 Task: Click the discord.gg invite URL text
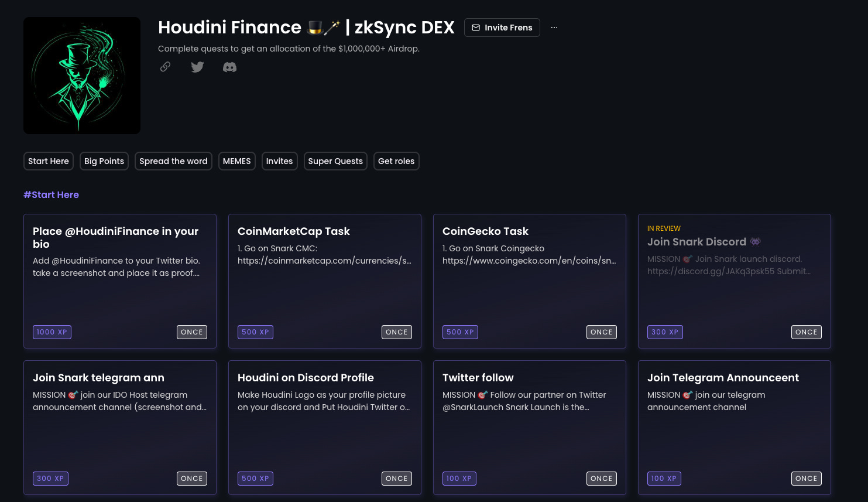(x=711, y=271)
